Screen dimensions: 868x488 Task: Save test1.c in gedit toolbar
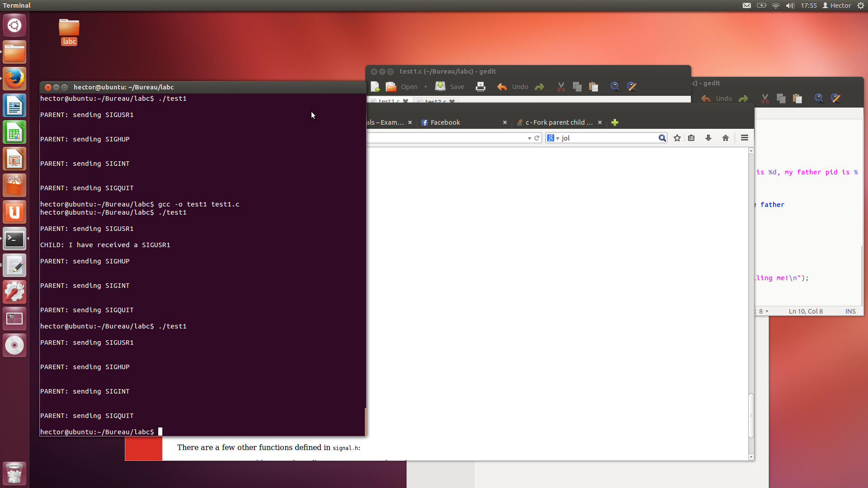[x=450, y=86]
